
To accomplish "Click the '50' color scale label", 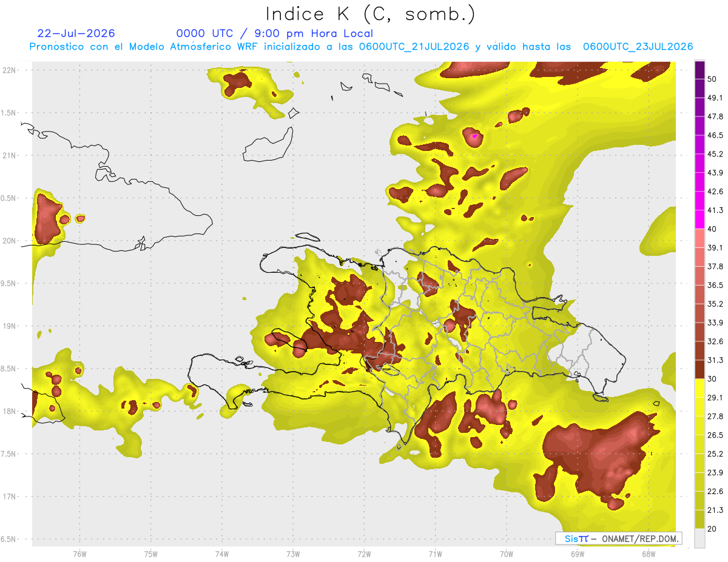I will [713, 79].
